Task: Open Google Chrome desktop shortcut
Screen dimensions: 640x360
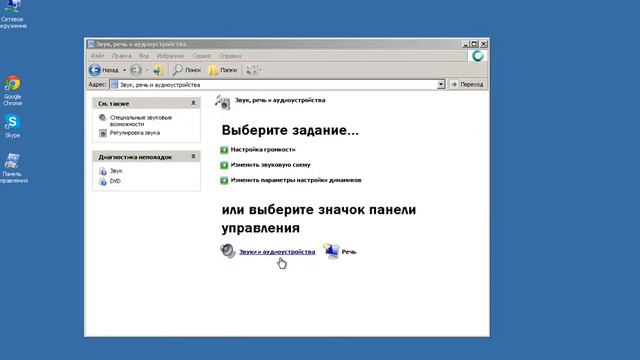Action: point(12,91)
